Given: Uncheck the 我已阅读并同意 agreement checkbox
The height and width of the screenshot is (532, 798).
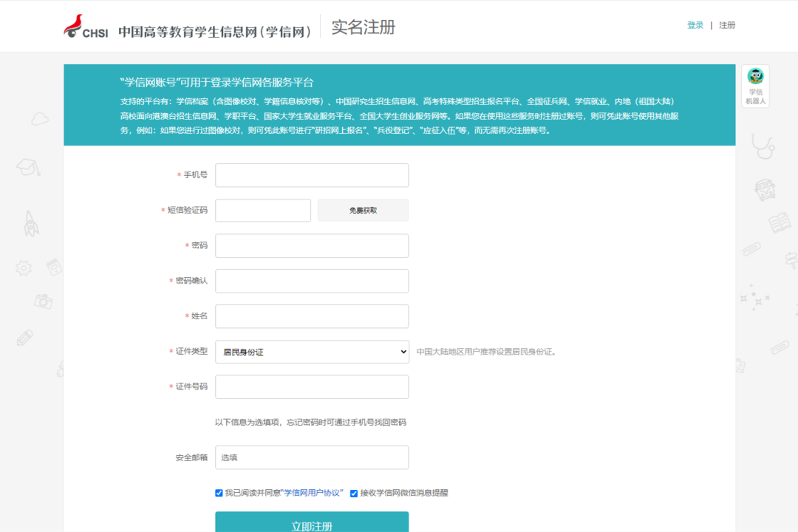Looking at the screenshot, I should (x=219, y=493).
